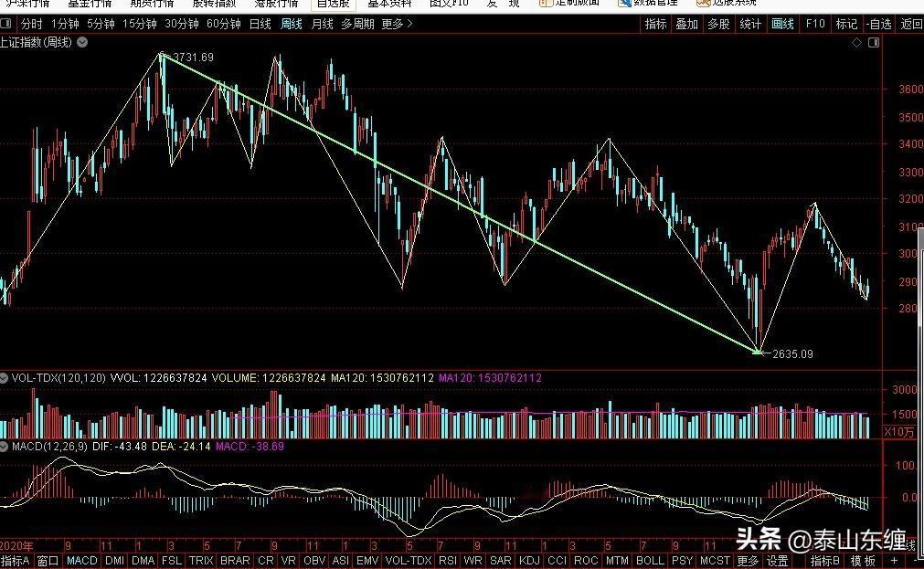The width and height of the screenshot is (924, 569).
Task: Switch to KDJ indicator
Action: pos(529,561)
